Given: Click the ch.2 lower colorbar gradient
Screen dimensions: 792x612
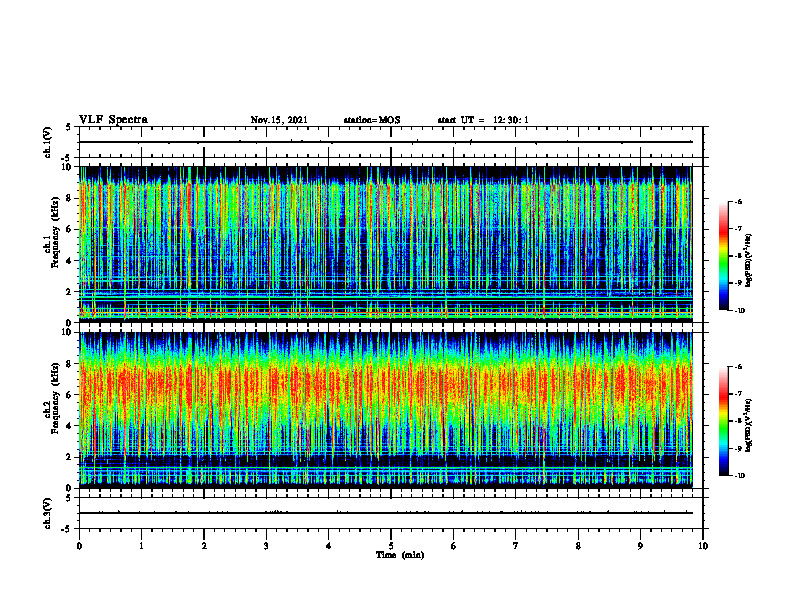Looking at the screenshot, I should click(723, 421).
